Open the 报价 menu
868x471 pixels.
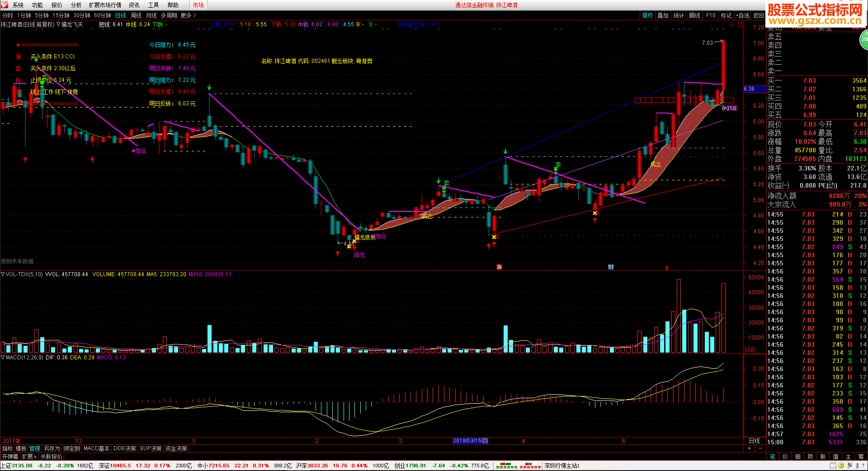pos(57,5)
